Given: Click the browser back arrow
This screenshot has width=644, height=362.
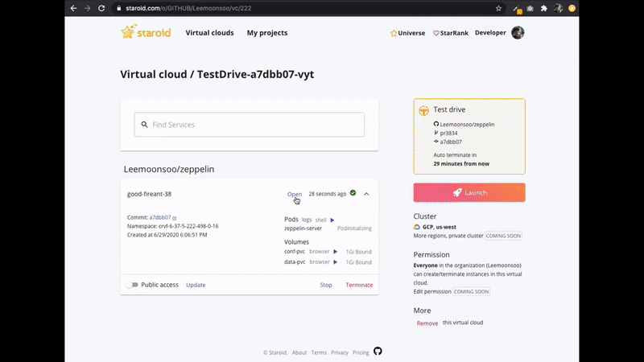Looking at the screenshot, I should click(73, 8).
